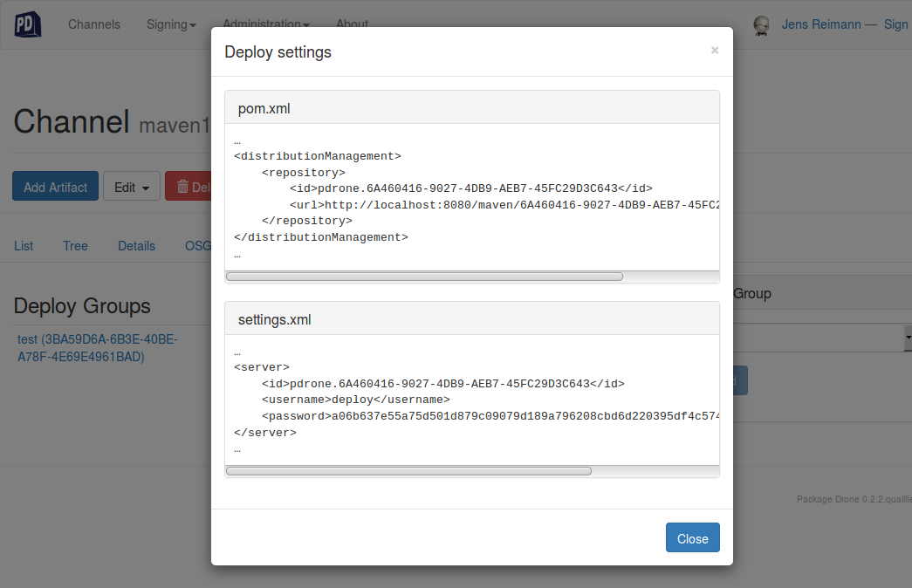This screenshot has width=912, height=588.
Task: Click the Add Artifact button
Action: pyautogui.click(x=56, y=187)
